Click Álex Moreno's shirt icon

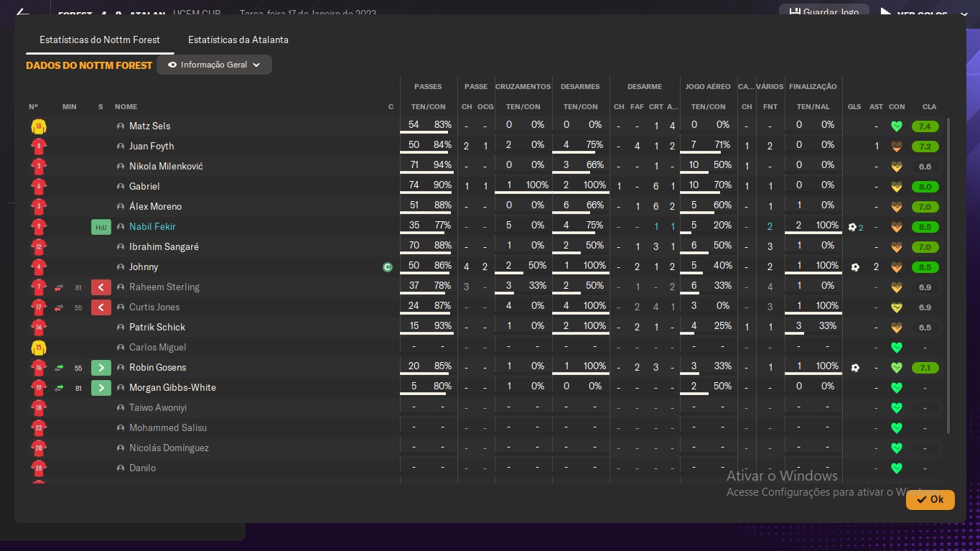39,207
